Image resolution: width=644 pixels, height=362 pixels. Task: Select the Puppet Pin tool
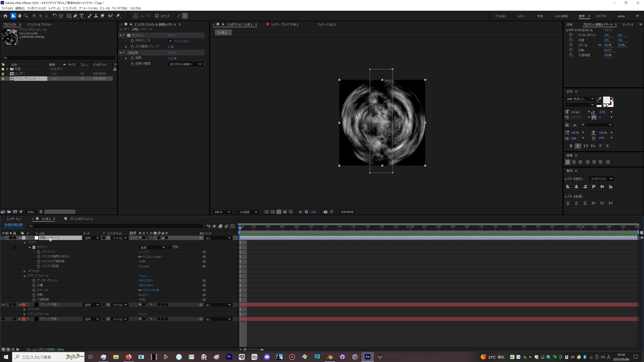(x=118, y=16)
